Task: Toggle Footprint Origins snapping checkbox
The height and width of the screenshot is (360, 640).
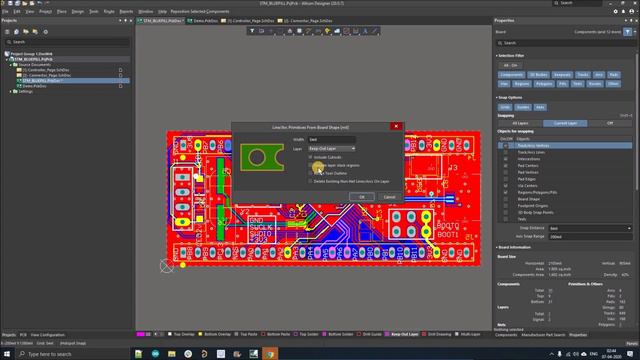Action: (506, 206)
